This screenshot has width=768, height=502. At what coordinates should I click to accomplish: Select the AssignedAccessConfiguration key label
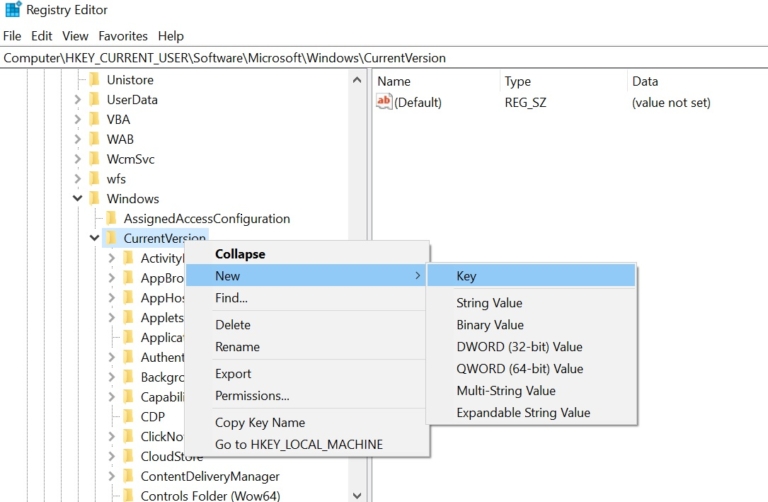[207, 218]
